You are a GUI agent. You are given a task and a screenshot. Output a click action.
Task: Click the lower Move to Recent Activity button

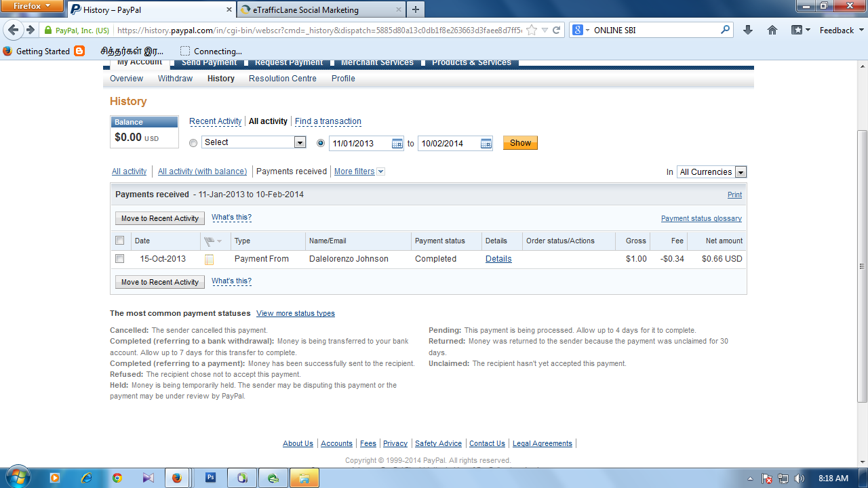point(160,282)
